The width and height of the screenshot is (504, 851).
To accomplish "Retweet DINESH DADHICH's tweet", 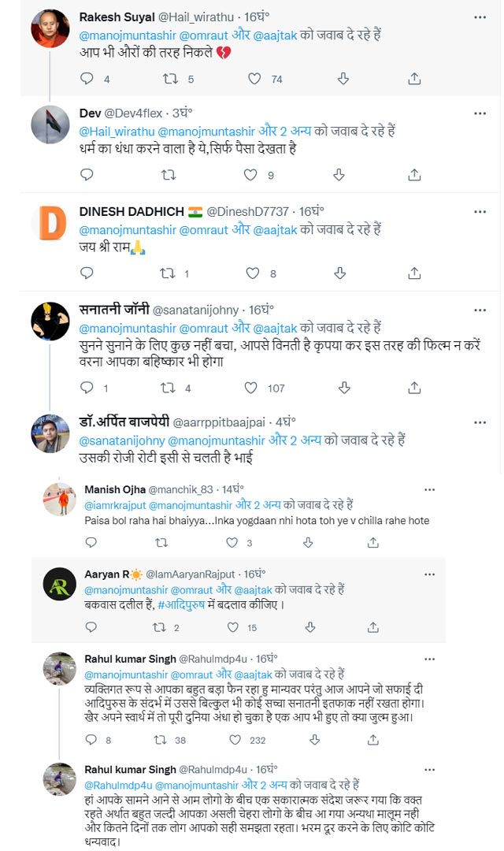I will click(x=167, y=273).
